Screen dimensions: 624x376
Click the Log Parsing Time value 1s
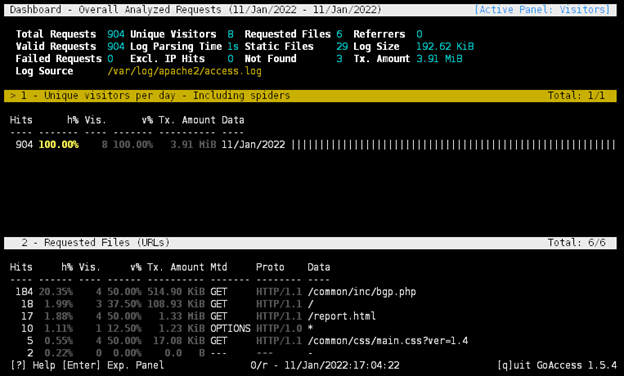pyautogui.click(x=233, y=47)
